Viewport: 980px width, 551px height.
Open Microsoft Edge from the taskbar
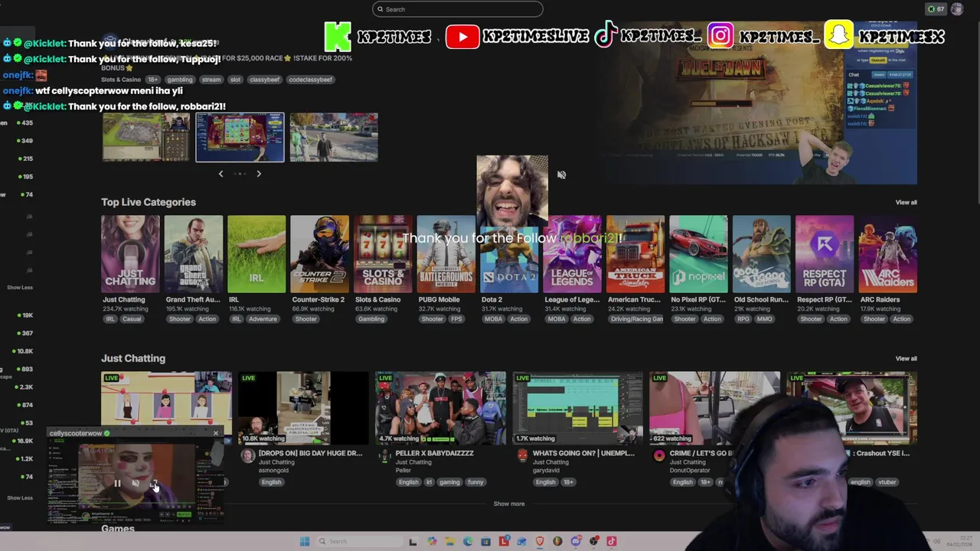[468, 541]
